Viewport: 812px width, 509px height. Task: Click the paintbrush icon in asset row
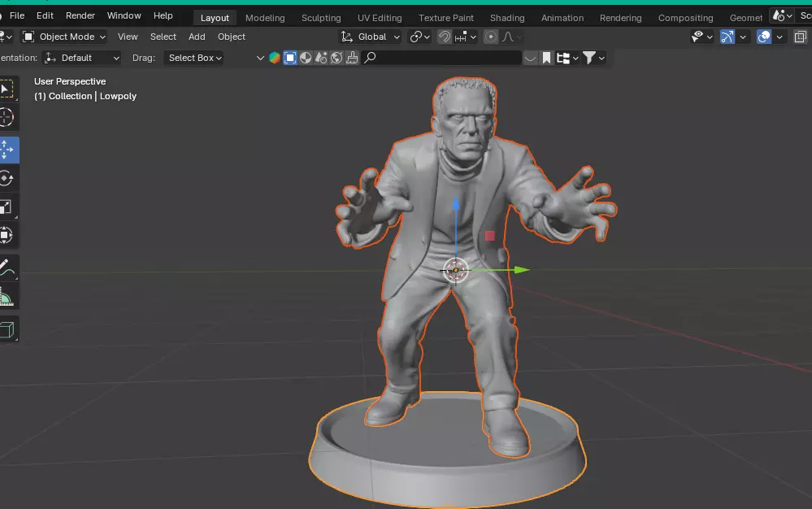(x=352, y=58)
